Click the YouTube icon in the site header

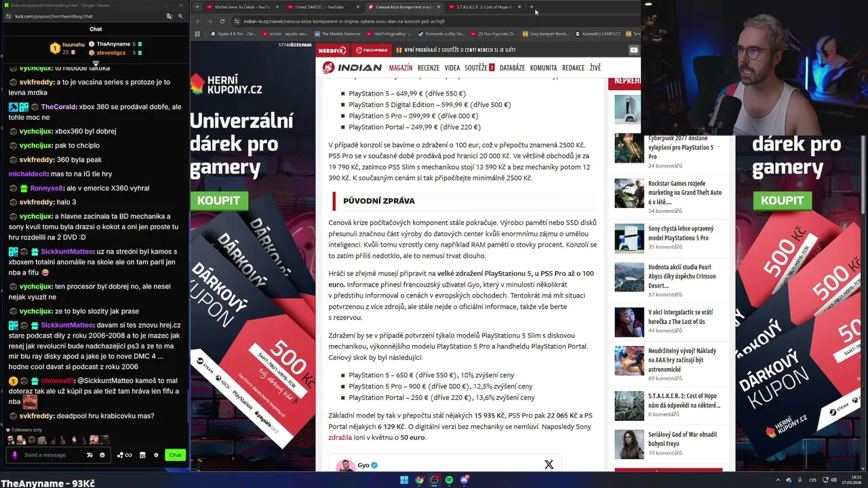(633, 50)
